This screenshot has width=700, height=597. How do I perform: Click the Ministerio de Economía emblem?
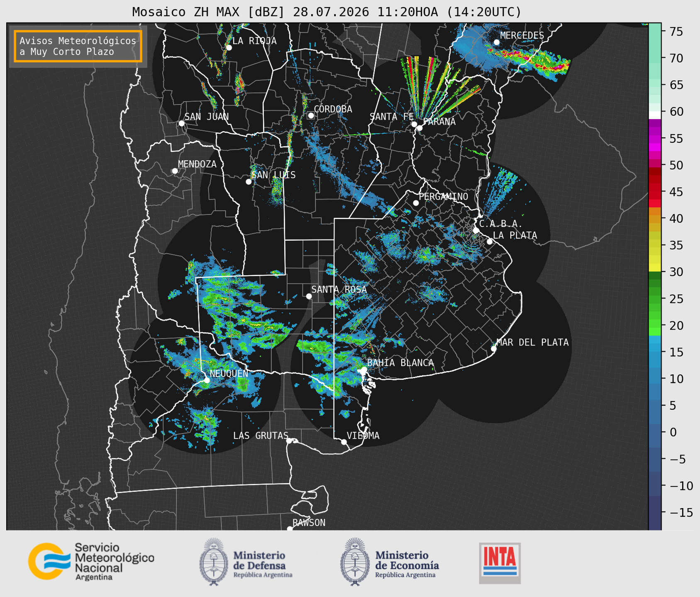[354, 562]
